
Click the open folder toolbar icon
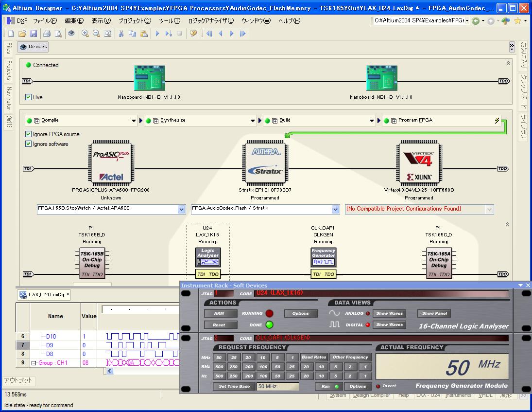pos(22,33)
